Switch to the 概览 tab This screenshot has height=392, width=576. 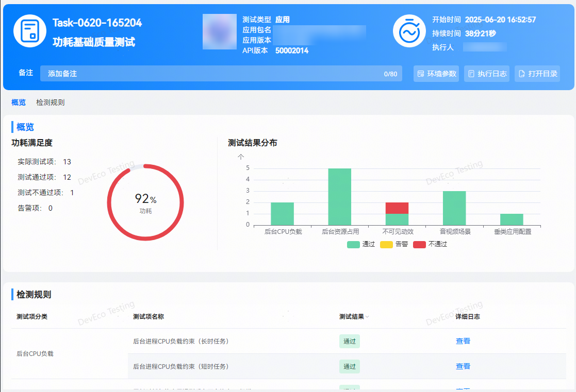coord(19,103)
